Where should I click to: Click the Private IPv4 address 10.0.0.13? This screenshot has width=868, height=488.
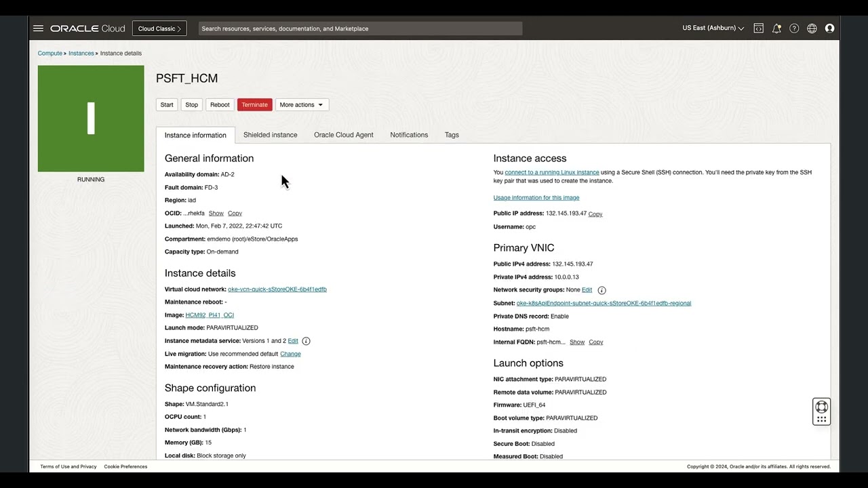click(x=566, y=277)
